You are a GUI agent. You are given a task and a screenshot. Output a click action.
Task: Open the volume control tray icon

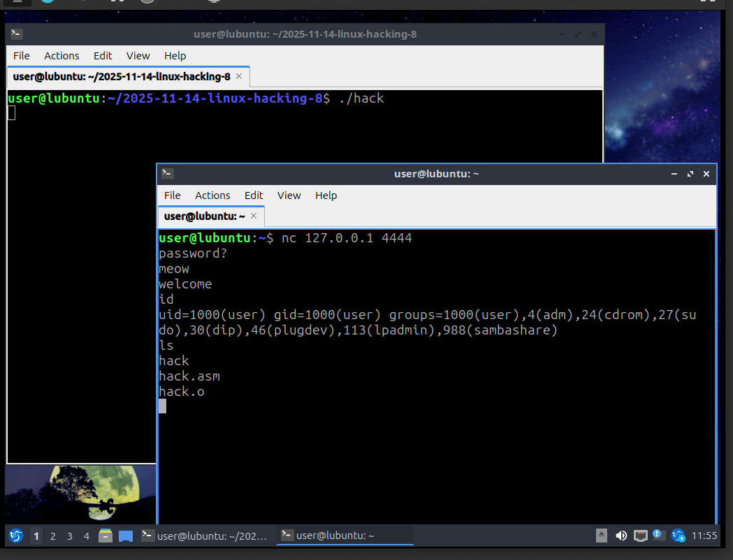pos(621,536)
